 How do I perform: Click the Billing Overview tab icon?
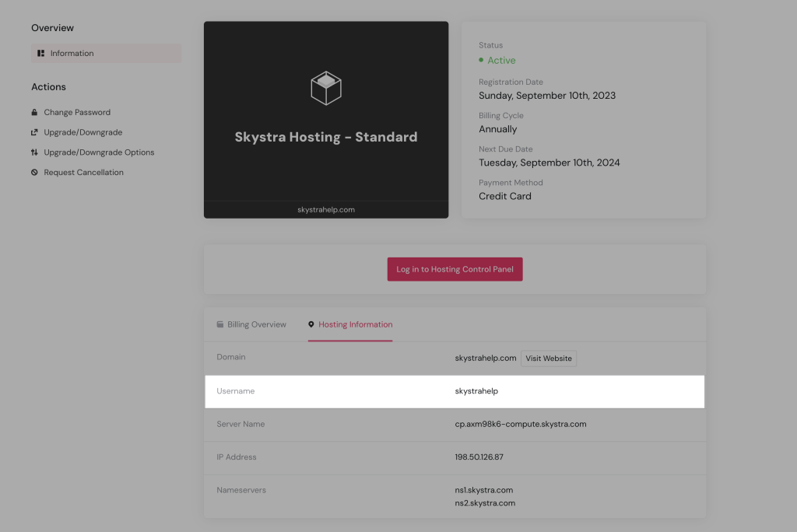coord(220,324)
